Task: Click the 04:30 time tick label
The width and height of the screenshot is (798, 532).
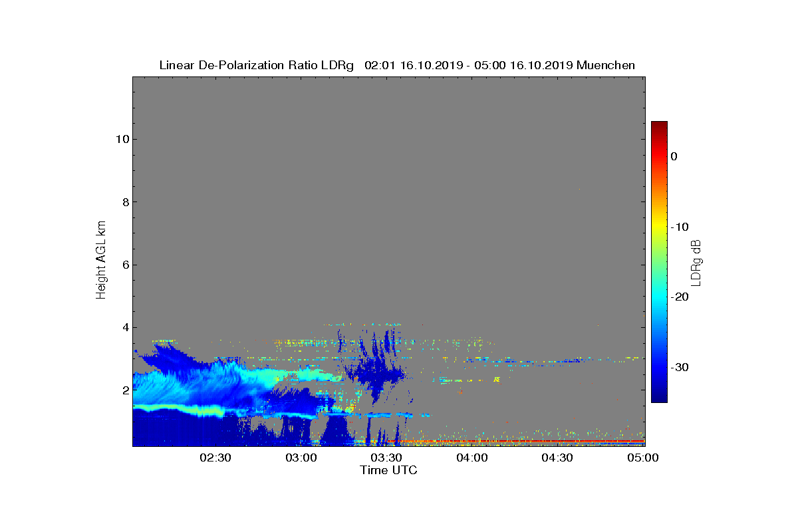Action: click(557, 458)
